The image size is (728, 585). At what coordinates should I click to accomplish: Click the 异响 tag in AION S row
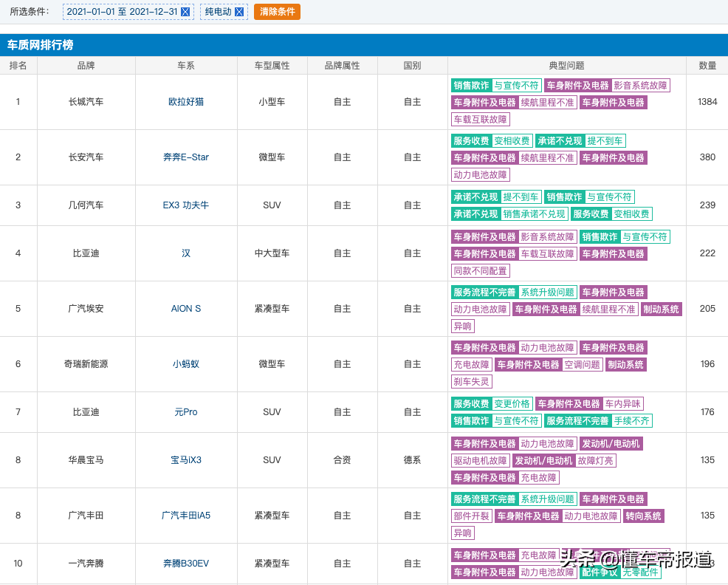click(462, 326)
